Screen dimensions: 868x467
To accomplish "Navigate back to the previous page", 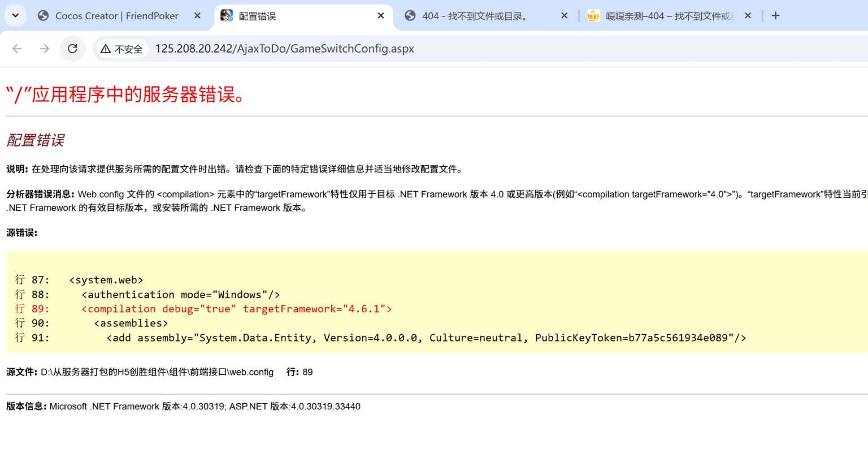I will tap(17, 49).
